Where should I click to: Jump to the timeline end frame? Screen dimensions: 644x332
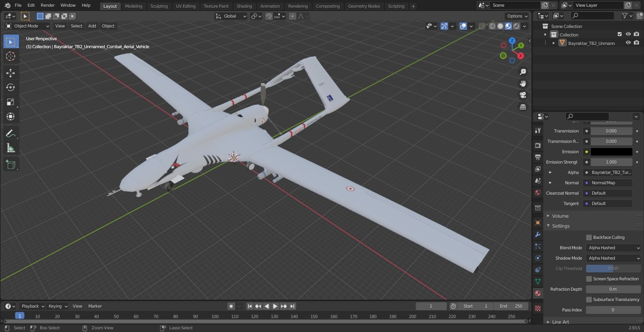click(292, 306)
